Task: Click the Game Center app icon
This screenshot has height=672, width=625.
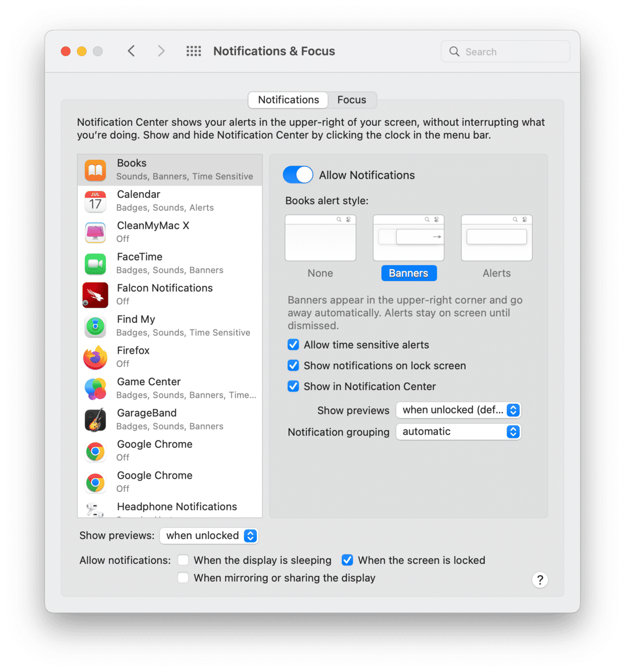Action: (x=96, y=389)
